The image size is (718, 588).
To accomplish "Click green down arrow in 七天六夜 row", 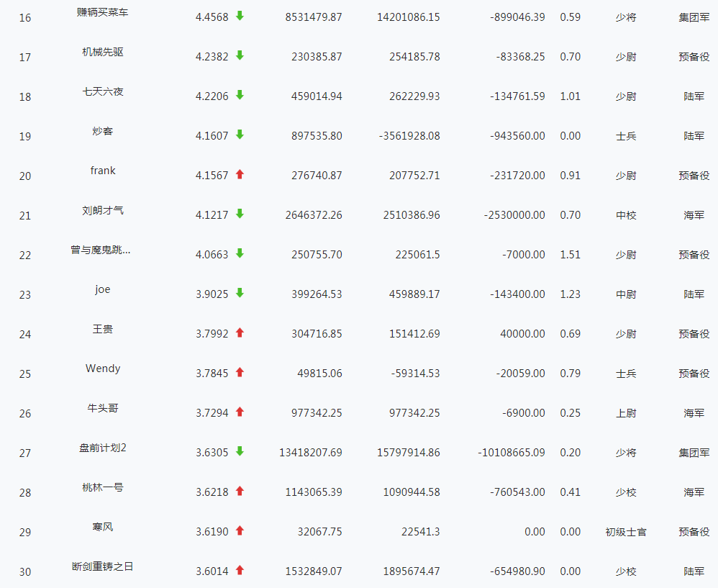I will click(240, 95).
